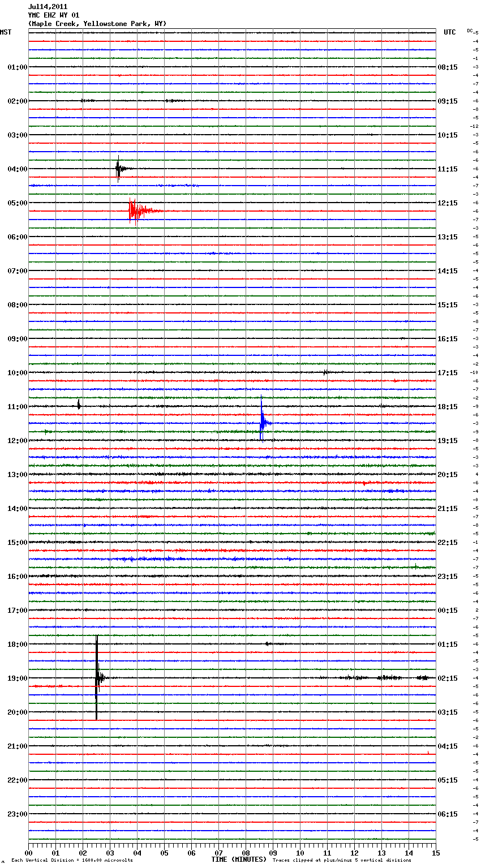Screen dimensions: 481x868
Task: Select minute tick label 10 on bottom axis
Action: coord(300,853)
